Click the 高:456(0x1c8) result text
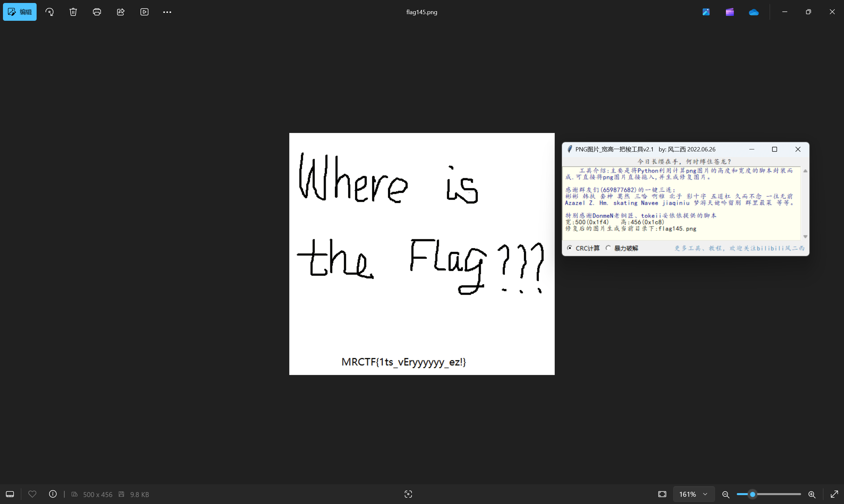The width and height of the screenshot is (844, 504). pyautogui.click(x=642, y=222)
